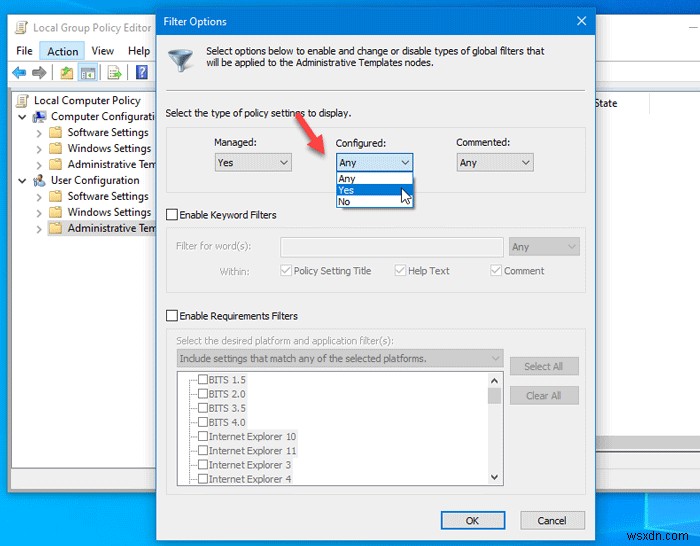Enable Keyword Filters checkbox

coord(172,215)
